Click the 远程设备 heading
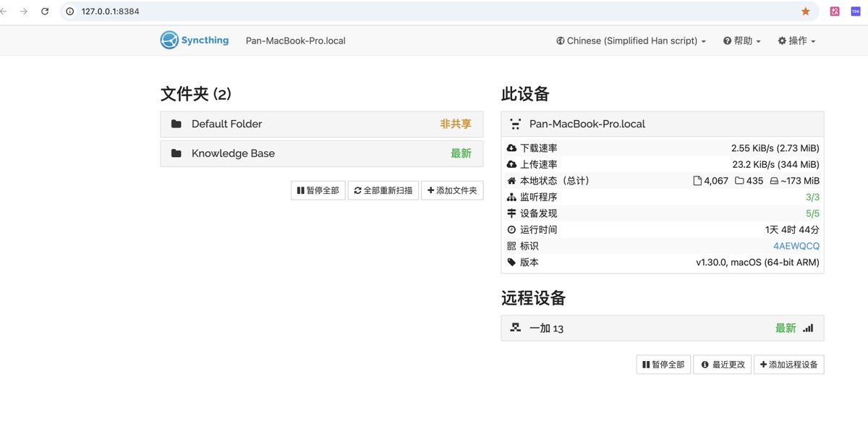Image resolution: width=868 pixels, height=442 pixels. point(533,298)
